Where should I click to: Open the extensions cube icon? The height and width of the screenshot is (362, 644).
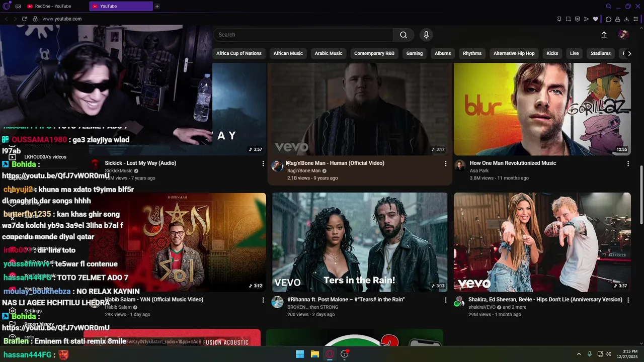point(608,19)
